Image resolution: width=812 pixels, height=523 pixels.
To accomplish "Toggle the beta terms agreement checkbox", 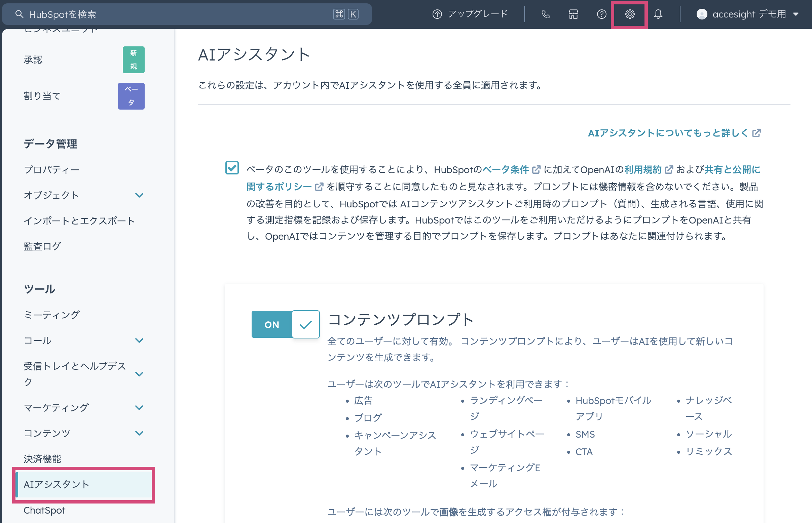I will [x=232, y=168].
